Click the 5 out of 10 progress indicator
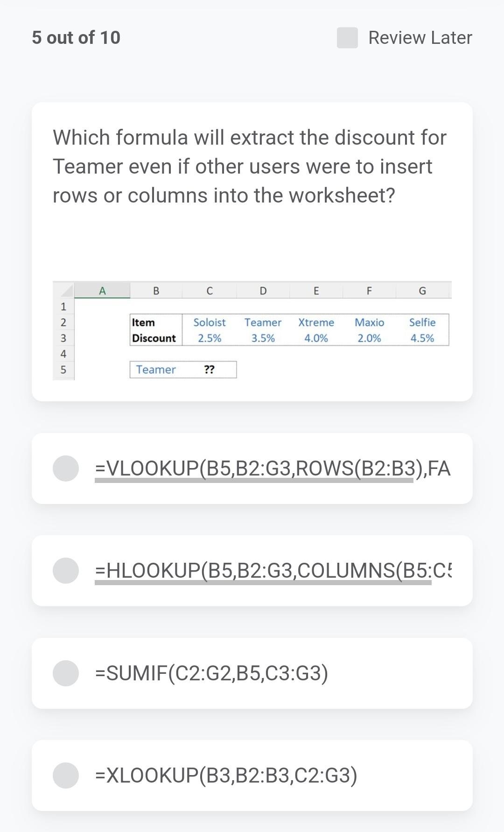The width and height of the screenshot is (504, 832). [76, 37]
